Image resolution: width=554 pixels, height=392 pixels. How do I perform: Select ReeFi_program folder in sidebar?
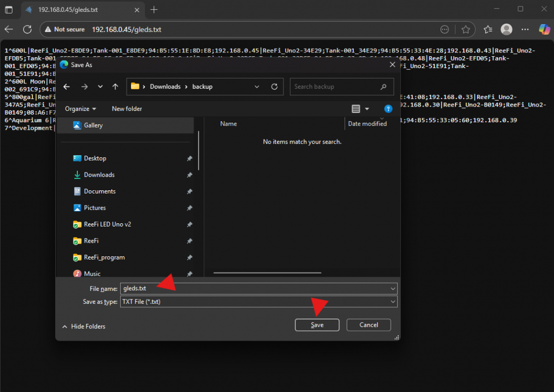[x=104, y=257]
